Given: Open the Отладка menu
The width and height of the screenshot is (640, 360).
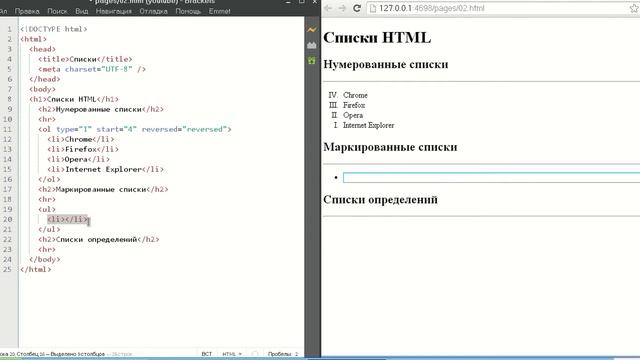Looking at the screenshot, I should [153, 11].
